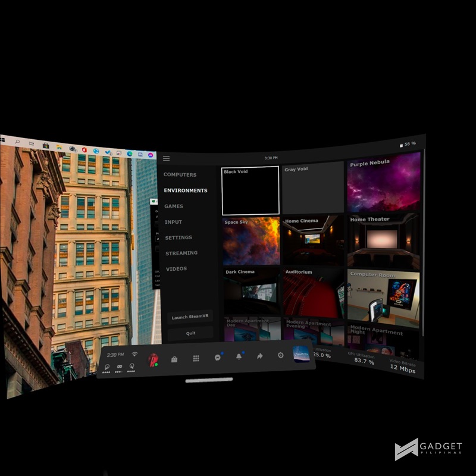Select the Gray Void environment
Image resolution: width=476 pixels, height=476 pixels.
[x=313, y=187]
